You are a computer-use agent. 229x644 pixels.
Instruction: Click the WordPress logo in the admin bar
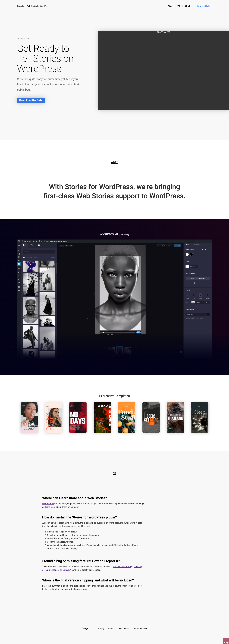pos(19,241)
